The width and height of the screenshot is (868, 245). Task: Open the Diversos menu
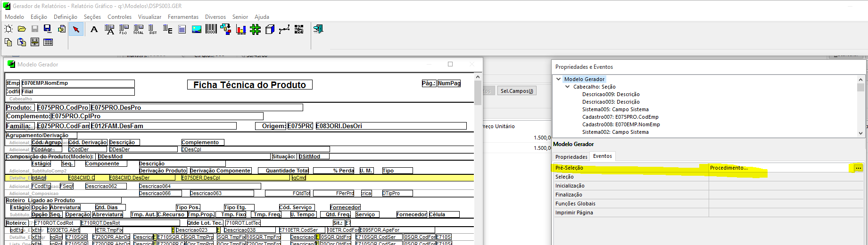tap(215, 17)
